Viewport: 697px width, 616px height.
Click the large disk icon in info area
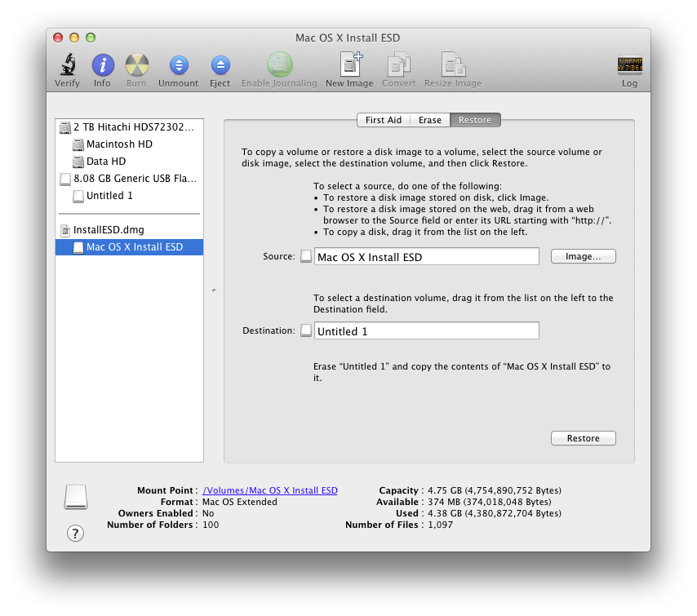76,497
